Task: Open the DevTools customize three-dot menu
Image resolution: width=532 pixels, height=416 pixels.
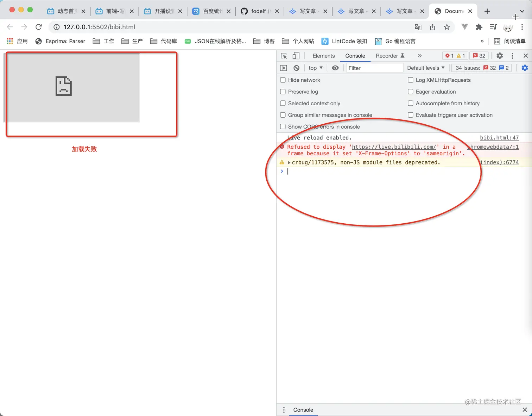Action: [512, 56]
